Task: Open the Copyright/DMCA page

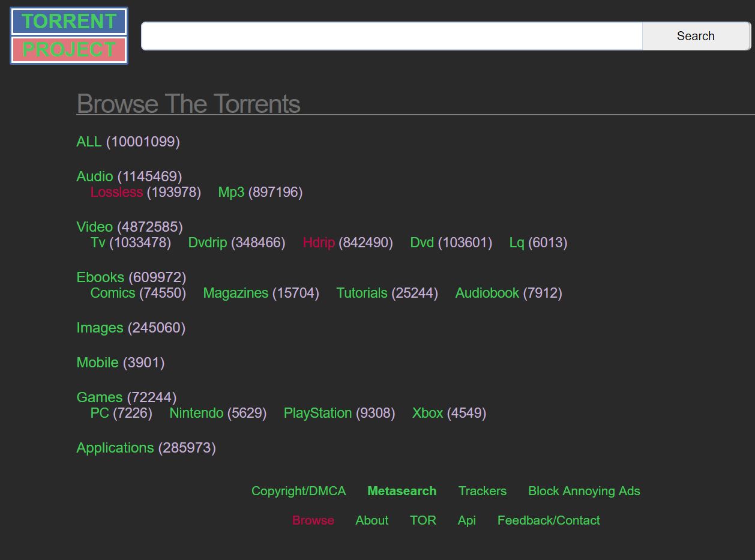Action: 298,491
